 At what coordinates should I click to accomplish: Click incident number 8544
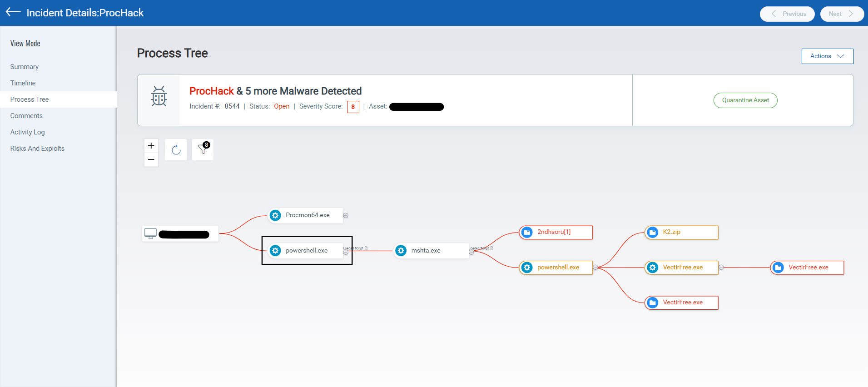[232, 106]
